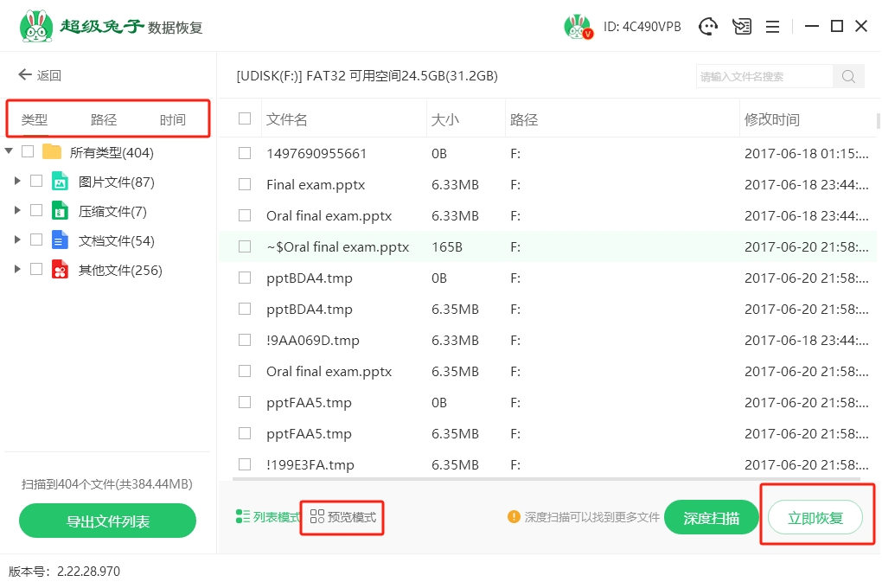Switch to the path tab

[104, 120]
